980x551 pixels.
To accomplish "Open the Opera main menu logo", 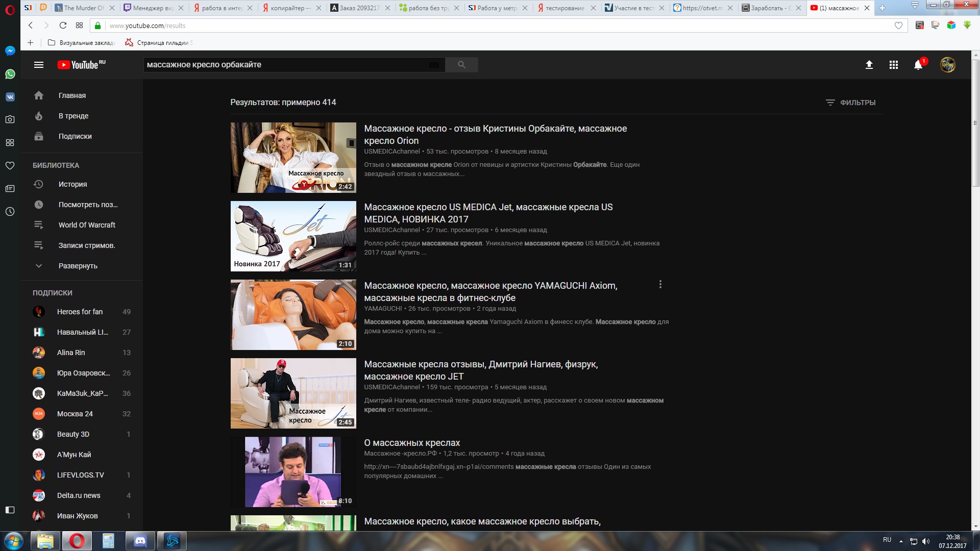I will 10,10.
